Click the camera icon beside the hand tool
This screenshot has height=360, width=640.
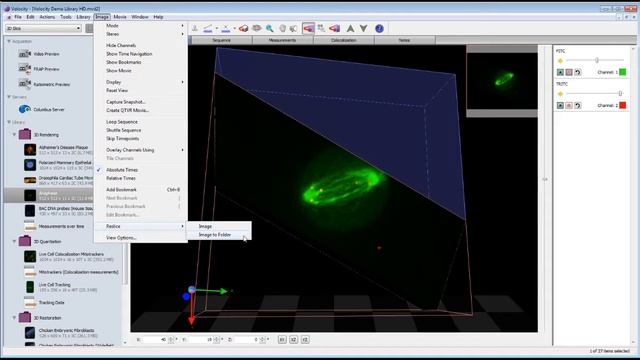[293, 29]
